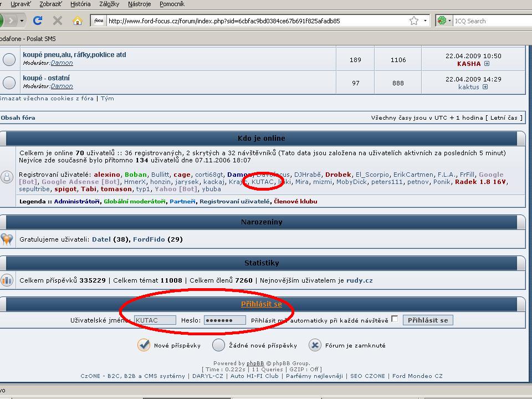Click the stop loading X button
Image resolution: width=532 pixels, height=399 pixels.
(58, 21)
